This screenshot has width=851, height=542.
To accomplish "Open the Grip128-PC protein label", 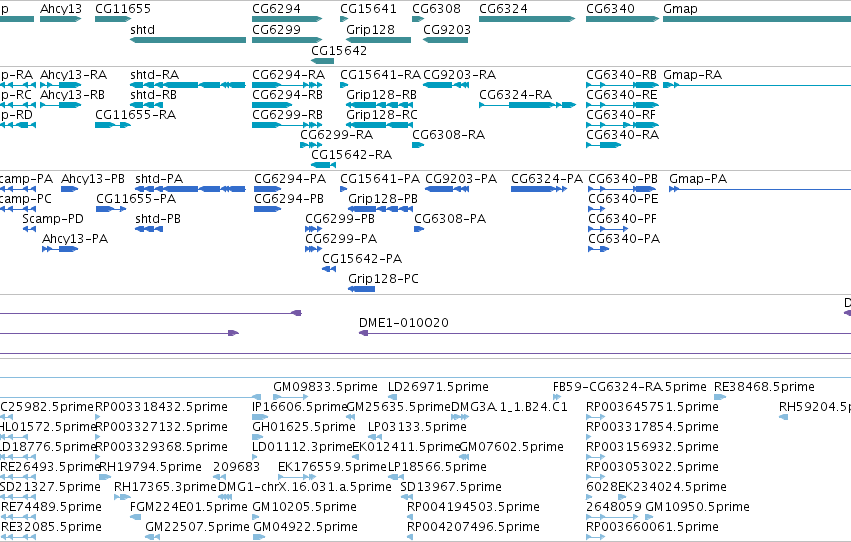I will 384,279.
